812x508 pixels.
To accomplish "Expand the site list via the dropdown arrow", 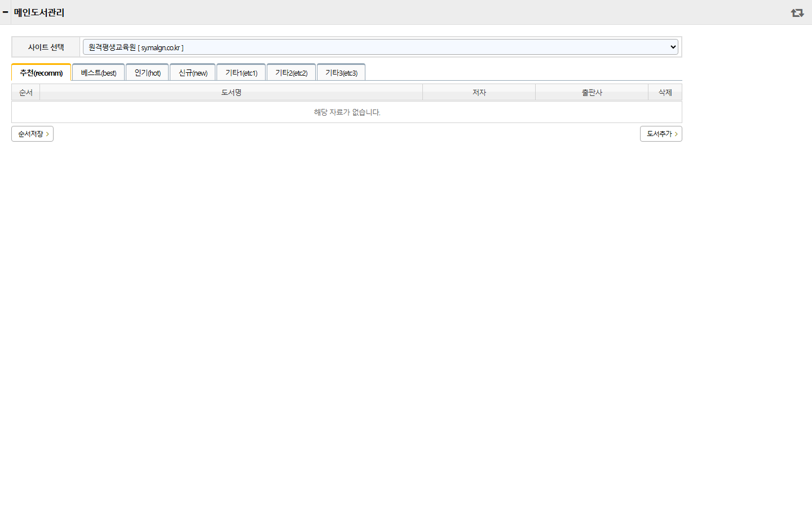I will click(x=673, y=47).
